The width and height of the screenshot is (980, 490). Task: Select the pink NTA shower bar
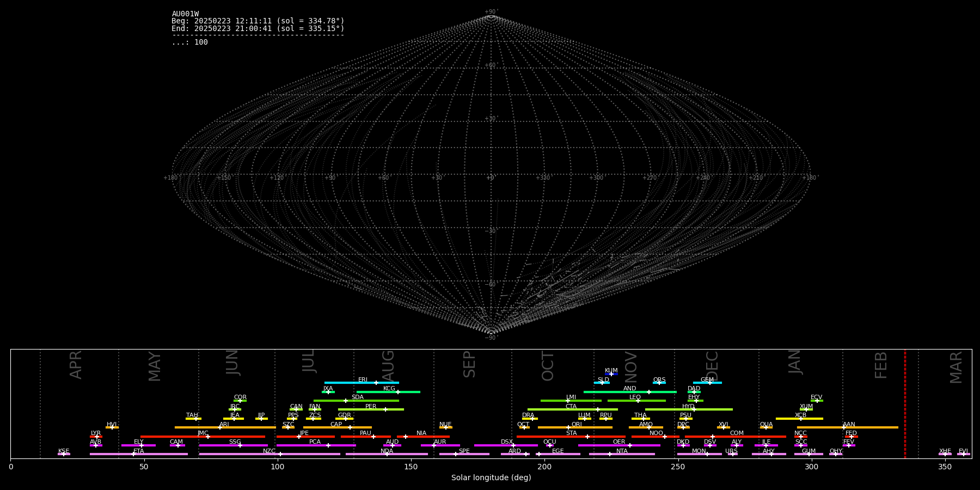click(x=622, y=454)
